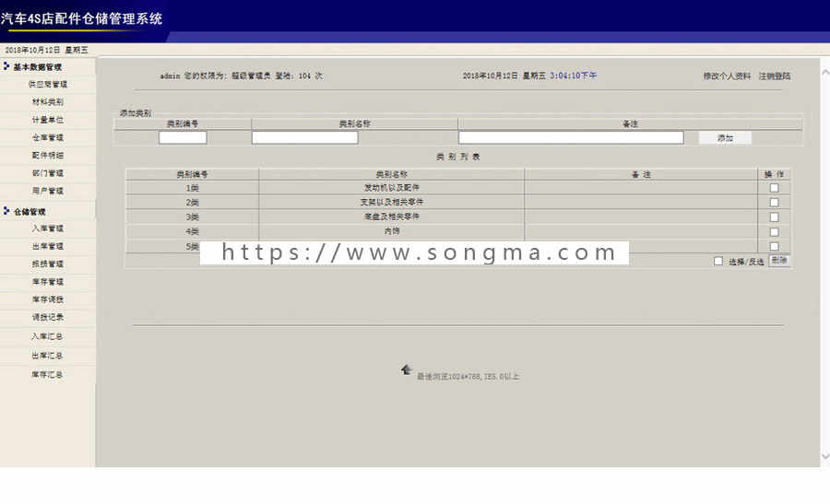Go to 库存管理 in the sidebar

click(x=48, y=281)
